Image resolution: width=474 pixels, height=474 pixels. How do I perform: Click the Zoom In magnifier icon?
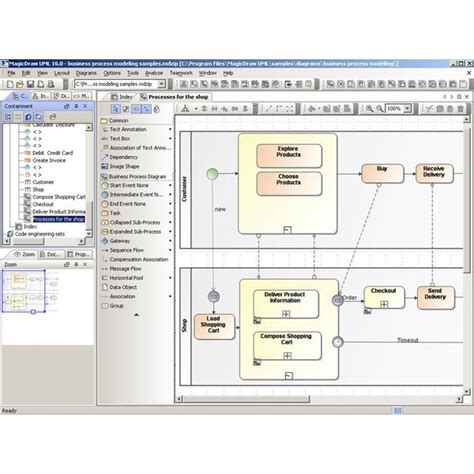click(x=369, y=109)
